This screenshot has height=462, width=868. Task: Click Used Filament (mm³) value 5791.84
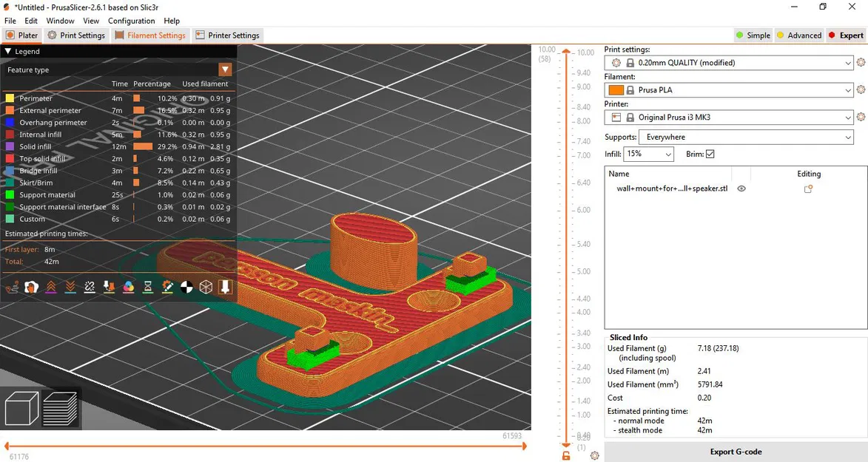click(710, 384)
